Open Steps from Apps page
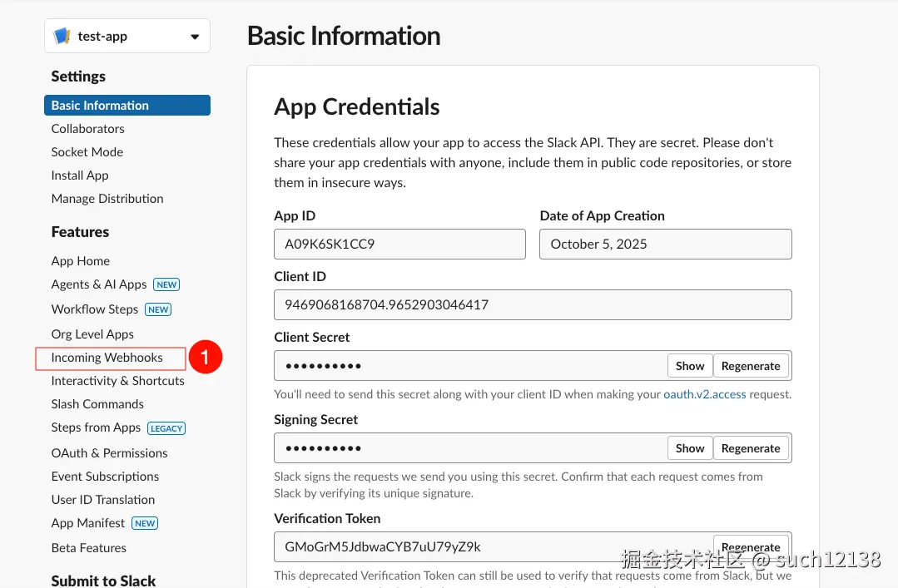 click(x=96, y=427)
